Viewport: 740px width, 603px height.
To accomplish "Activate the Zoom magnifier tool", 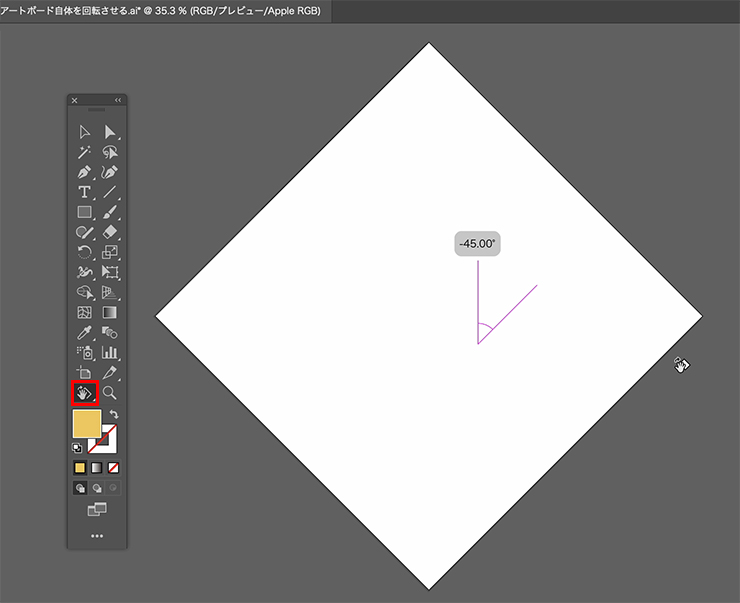I will point(110,393).
